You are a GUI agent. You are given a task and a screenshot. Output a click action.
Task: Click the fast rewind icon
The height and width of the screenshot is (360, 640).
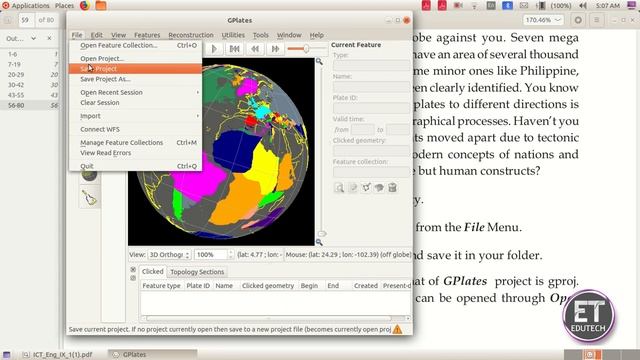click(x=255, y=49)
